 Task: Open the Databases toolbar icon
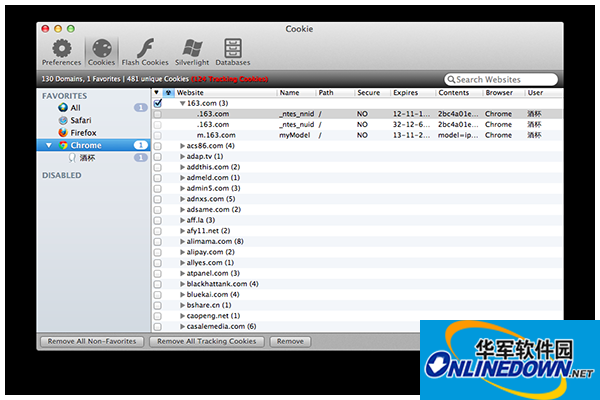pyautogui.click(x=233, y=48)
